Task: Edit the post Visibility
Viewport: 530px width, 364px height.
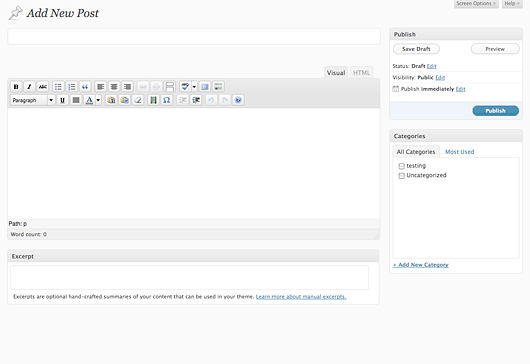Action: tap(440, 78)
